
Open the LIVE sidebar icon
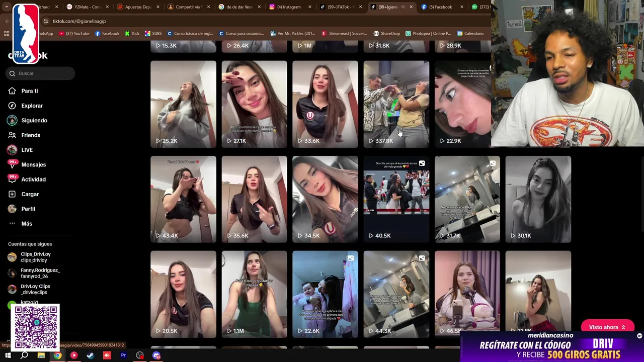pyautogui.click(x=12, y=150)
